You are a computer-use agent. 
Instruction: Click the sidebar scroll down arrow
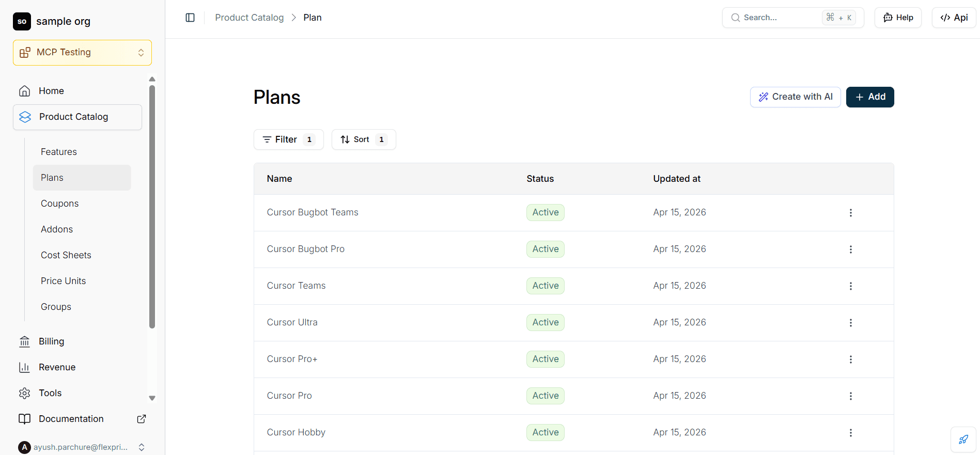coord(152,398)
